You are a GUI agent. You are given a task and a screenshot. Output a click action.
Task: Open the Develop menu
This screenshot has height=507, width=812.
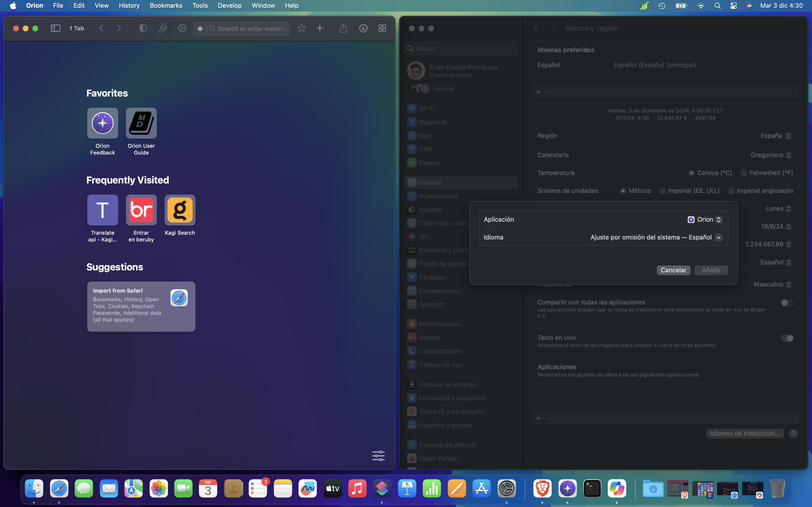[230, 6]
